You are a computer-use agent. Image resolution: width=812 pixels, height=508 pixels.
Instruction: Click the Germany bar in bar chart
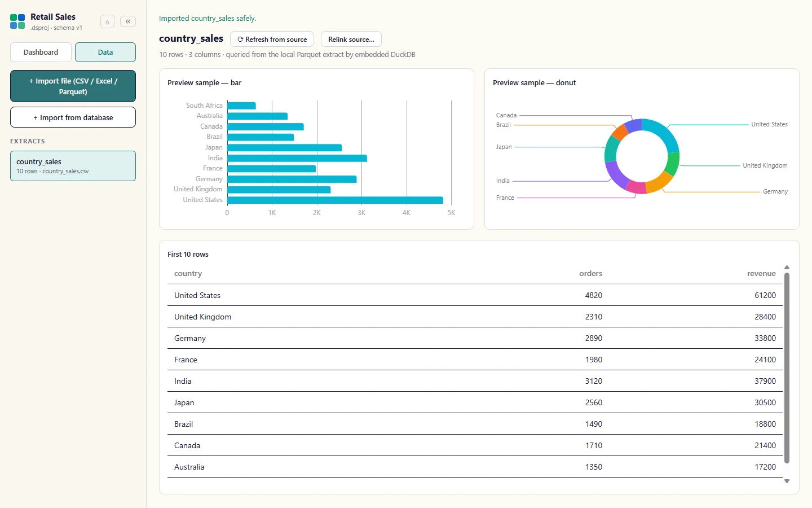click(292, 179)
